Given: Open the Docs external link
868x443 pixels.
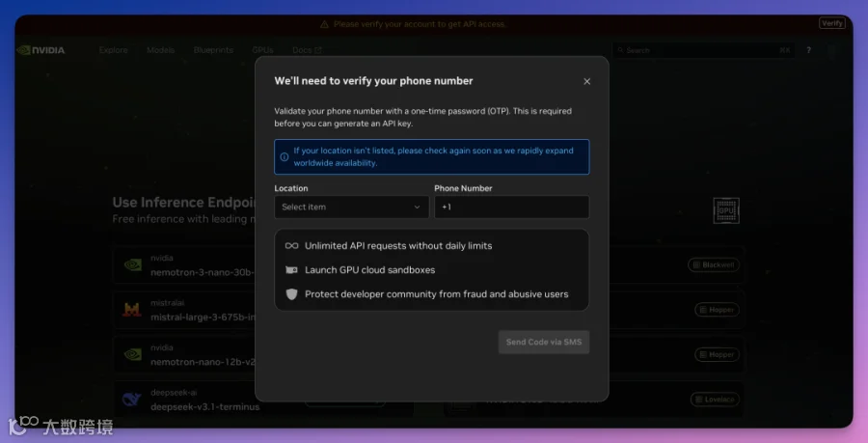Looking at the screenshot, I should [307, 50].
